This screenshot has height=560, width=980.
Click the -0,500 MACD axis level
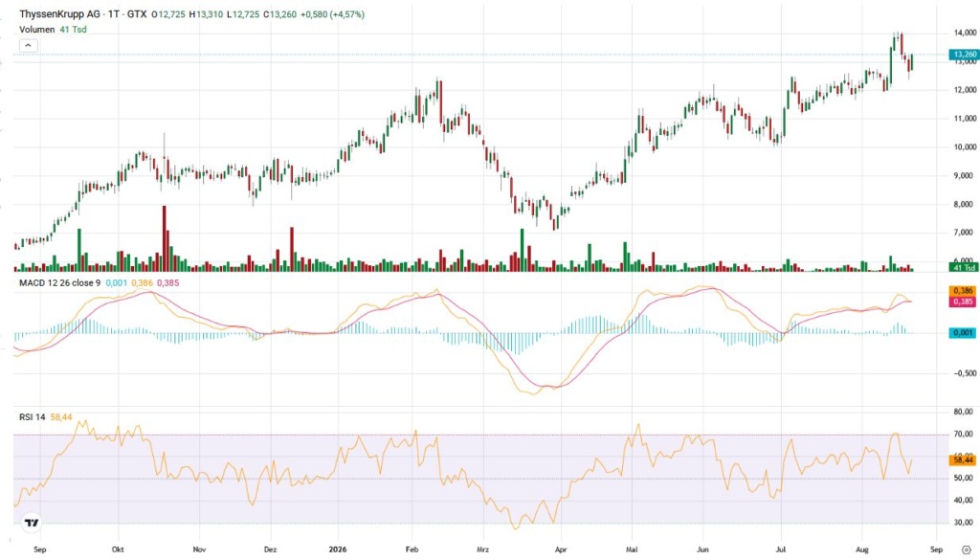click(x=964, y=373)
